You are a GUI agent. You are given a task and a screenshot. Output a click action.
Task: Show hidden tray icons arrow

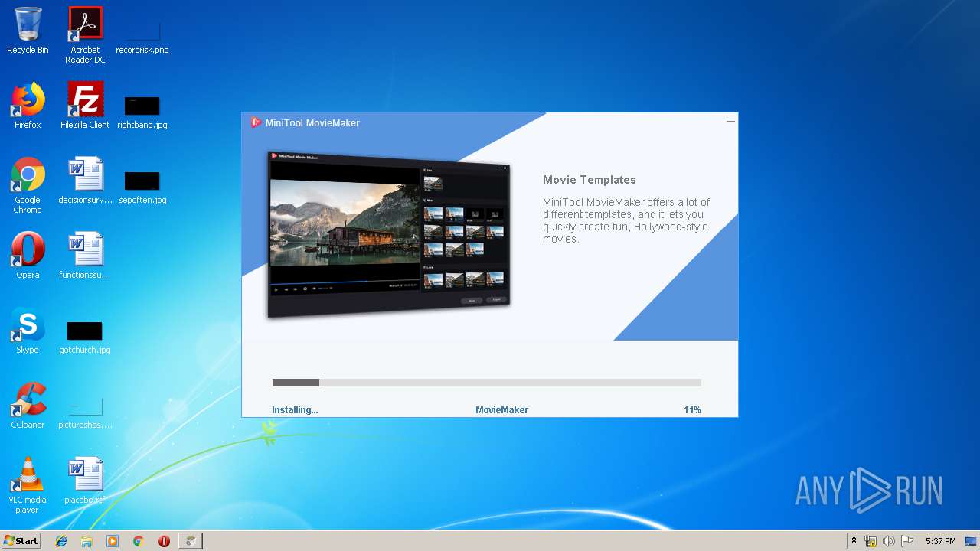pos(854,541)
